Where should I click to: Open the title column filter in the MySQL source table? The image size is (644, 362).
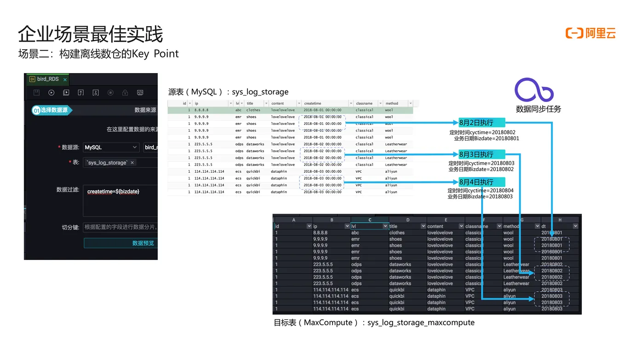pos(265,103)
